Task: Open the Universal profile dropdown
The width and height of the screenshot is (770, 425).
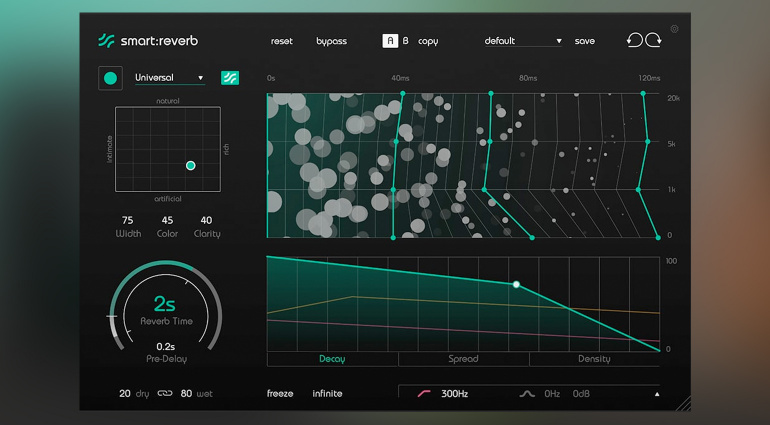Action: coord(170,78)
